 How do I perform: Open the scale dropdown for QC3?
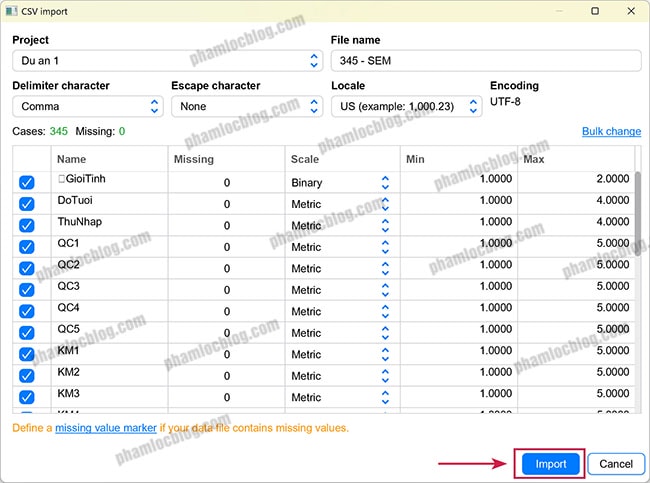pos(341,290)
